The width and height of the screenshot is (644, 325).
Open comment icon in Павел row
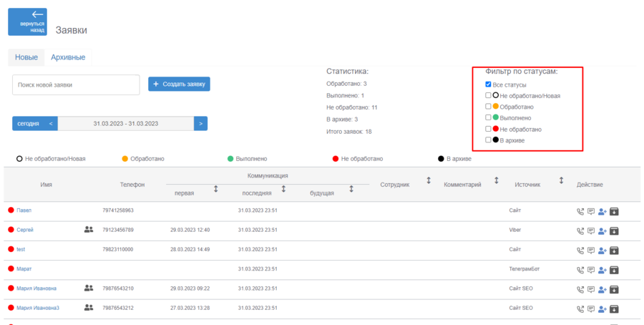coord(591,212)
